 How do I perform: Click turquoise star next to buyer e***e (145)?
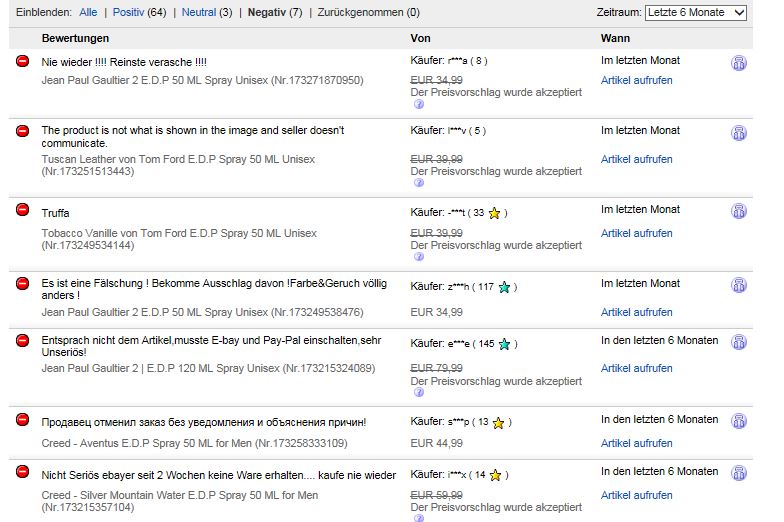click(x=504, y=344)
